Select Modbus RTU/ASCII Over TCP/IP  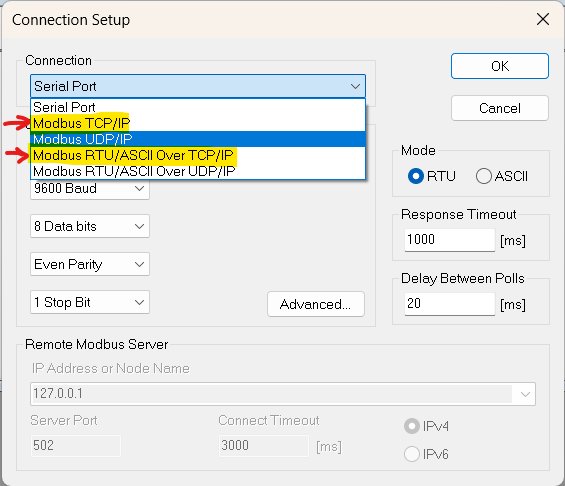point(198,155)
